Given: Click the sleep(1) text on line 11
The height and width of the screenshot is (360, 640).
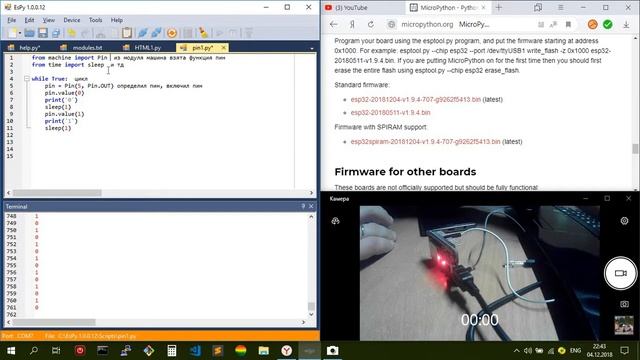Looking at the screenshot, I should (58, 128).
